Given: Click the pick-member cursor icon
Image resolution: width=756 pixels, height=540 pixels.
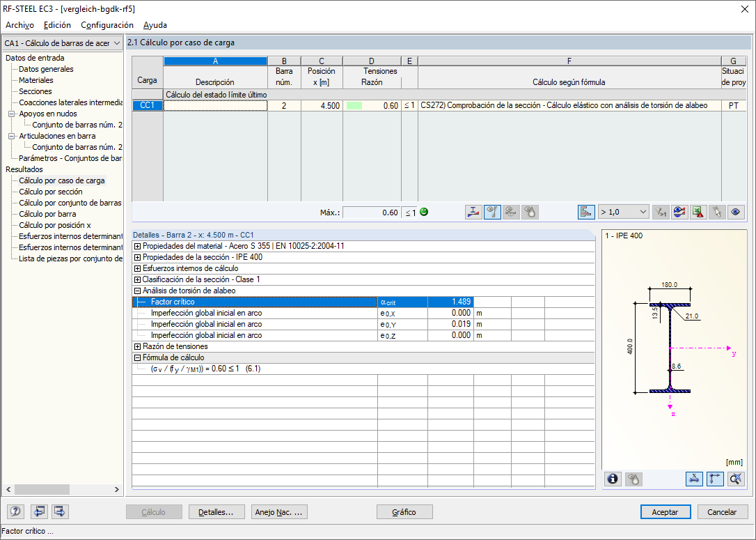Looking at the screenshot, I should pyautogui.click(x=717, y=212).
